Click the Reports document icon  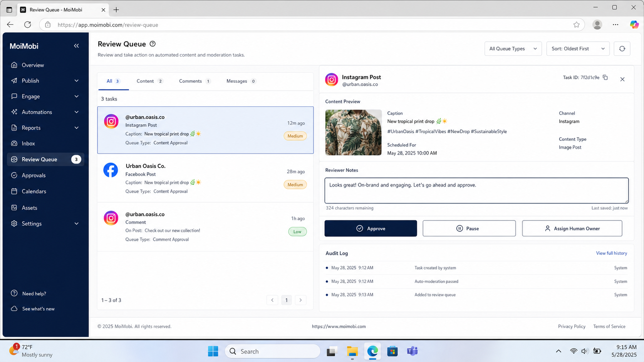click(14, 128)
